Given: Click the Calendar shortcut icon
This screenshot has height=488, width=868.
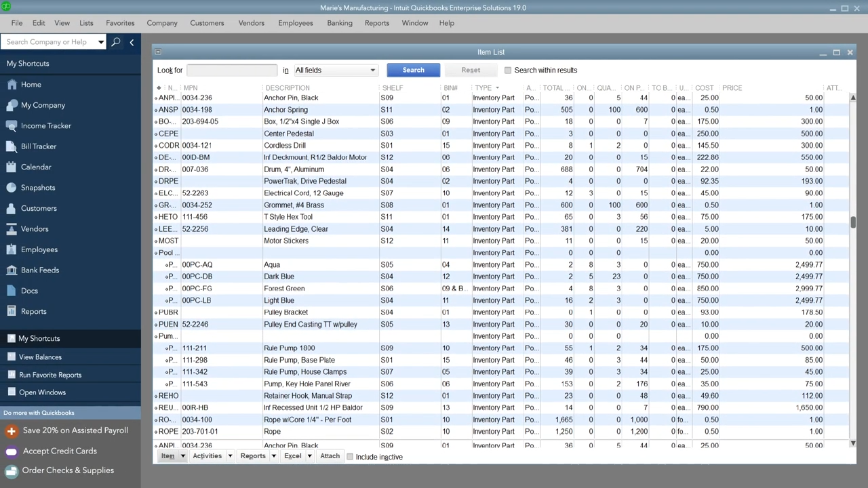Looking at the screenshot, I should 11,167.
